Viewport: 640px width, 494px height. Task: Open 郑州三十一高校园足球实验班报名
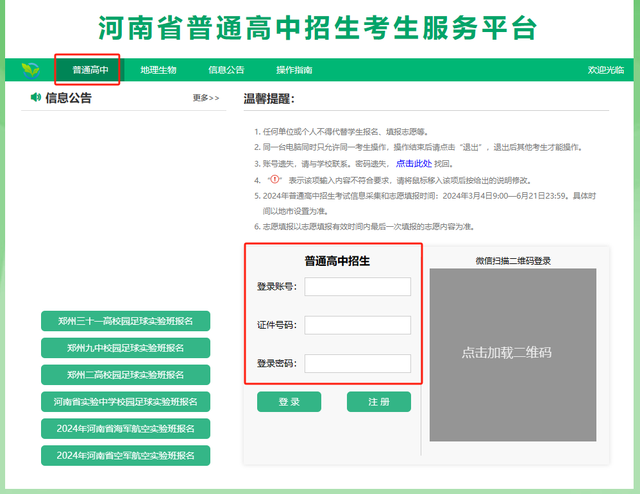click(126, 321)
